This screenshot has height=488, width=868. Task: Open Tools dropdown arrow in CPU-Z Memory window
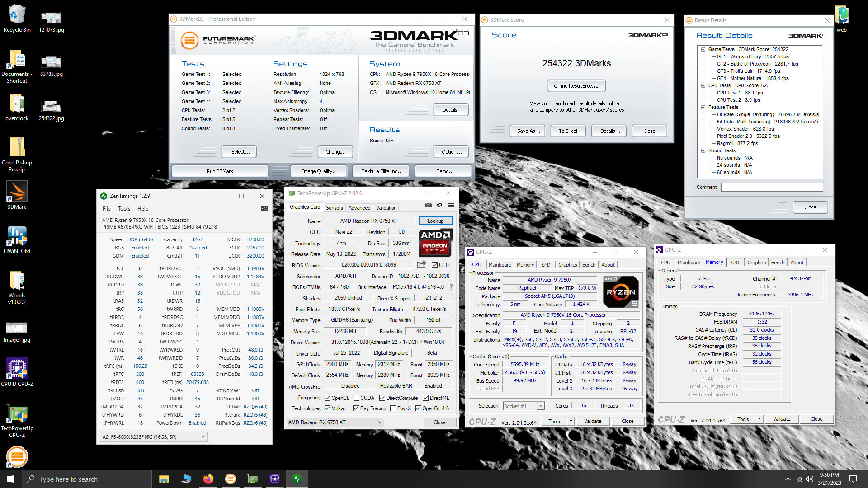[x=760, y=419]
